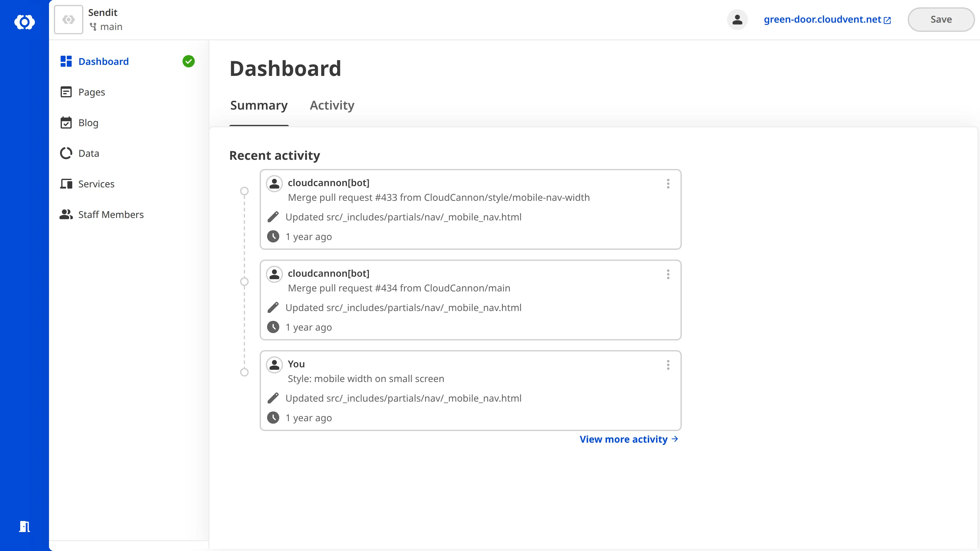The height and width of the screenshot is (551, 980).
Task: Open View more activity link
Action: [629, 439]
